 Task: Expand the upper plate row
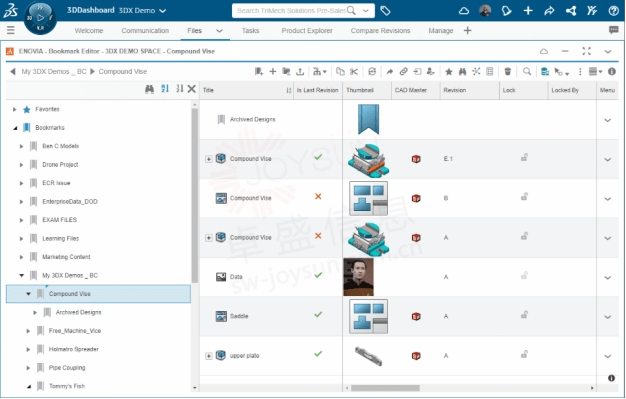(x=208, y=356)
